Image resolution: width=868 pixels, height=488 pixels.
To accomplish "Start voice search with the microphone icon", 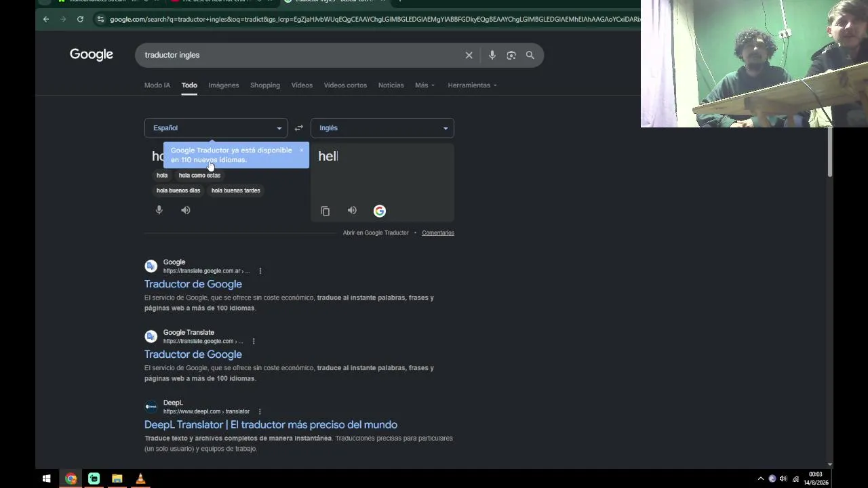I will tap(492, 55).
